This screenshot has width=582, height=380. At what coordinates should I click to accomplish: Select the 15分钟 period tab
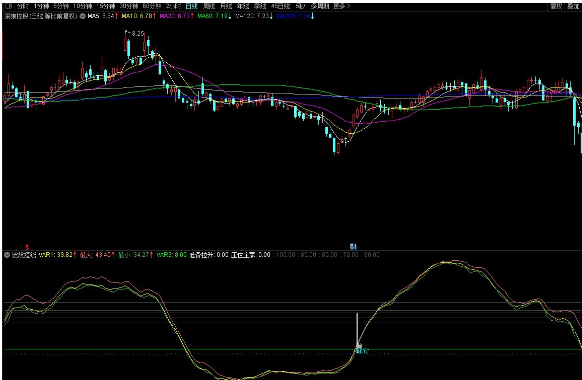click(x=106, y=6)
